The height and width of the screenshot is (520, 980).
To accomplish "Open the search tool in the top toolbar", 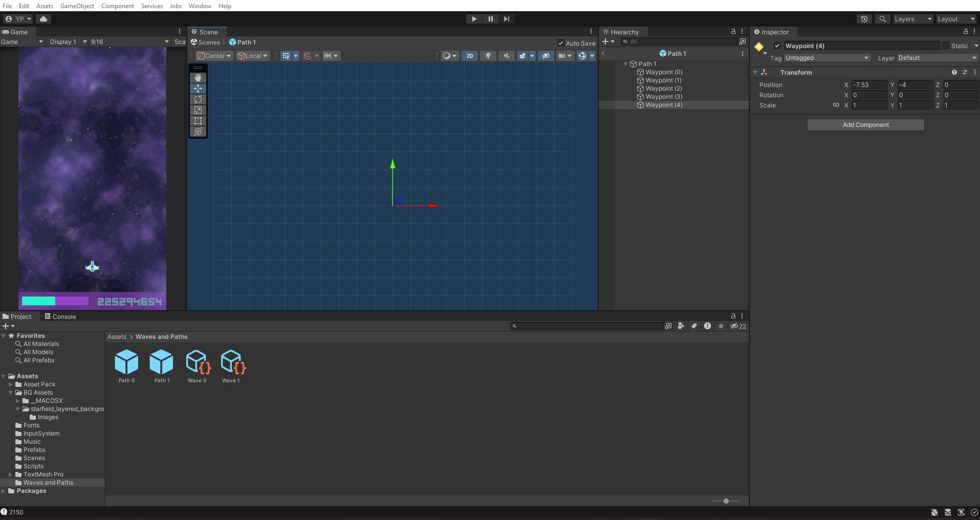I will 882,18.
